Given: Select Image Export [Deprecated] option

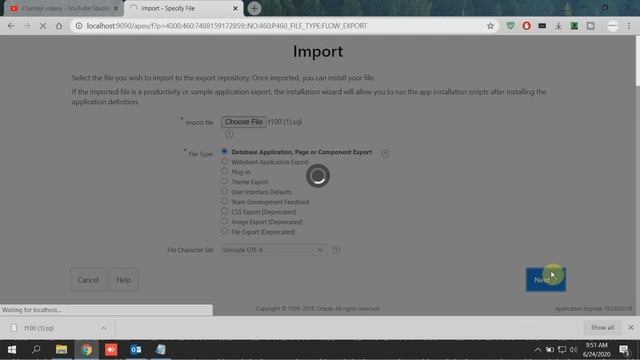Looking at the screenshot, I should point(224,221).
